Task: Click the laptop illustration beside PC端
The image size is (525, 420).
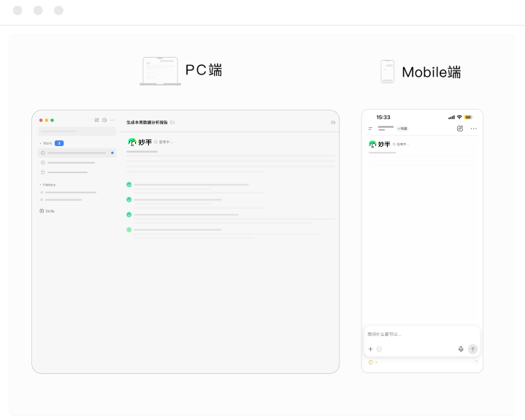Action: coord(161,71)
